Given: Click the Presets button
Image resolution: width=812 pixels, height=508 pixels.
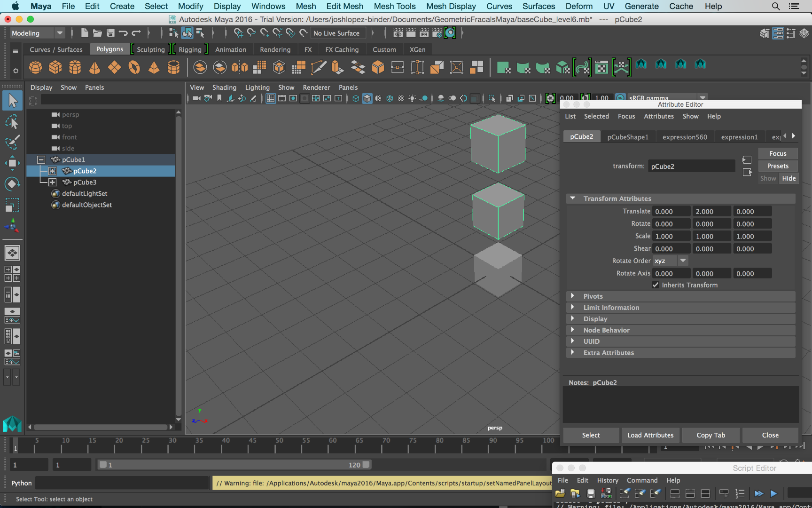Looking at the screenshot, I should (778, 166).
